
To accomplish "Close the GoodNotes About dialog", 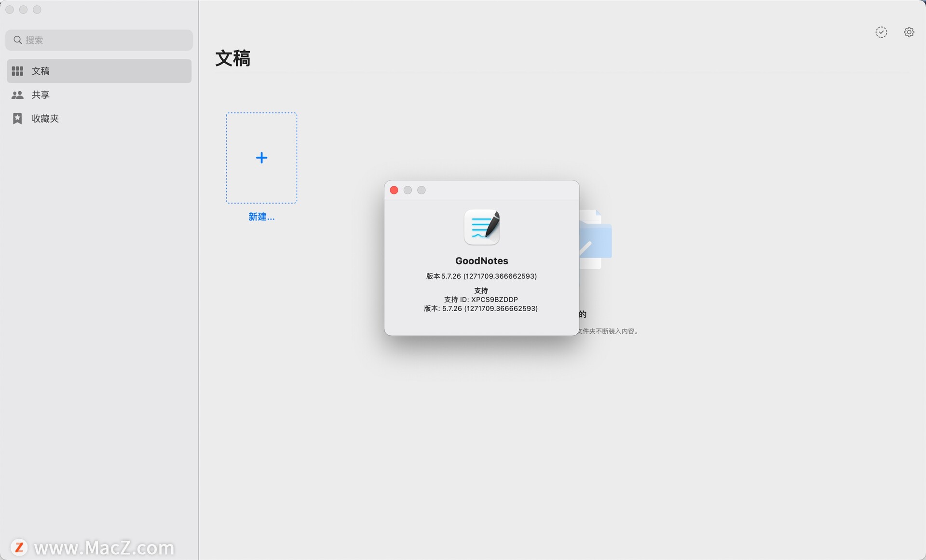I will tap(394, 190).
